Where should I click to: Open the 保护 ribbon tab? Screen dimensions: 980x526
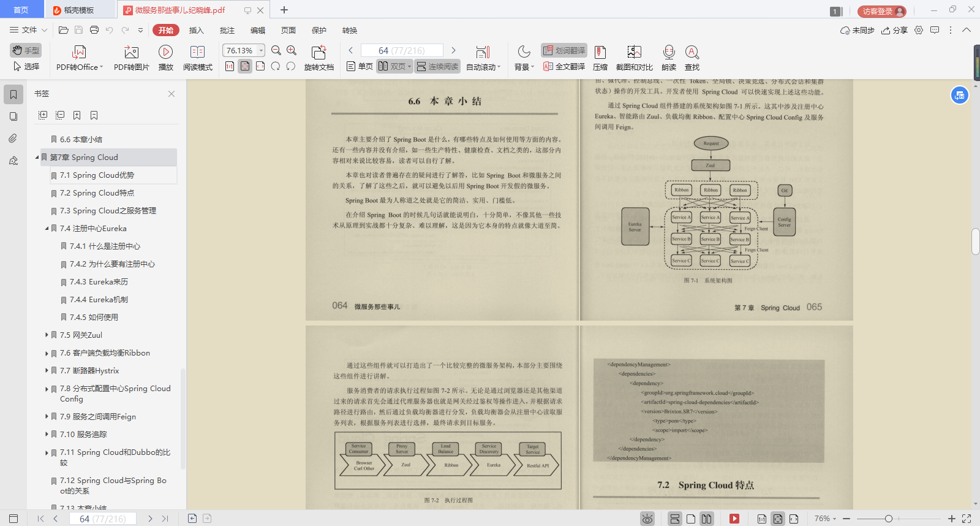coord(319,30)
